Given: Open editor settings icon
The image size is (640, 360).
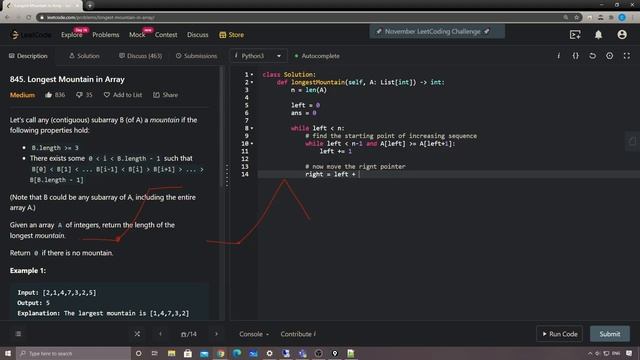Looking at the screenshot, I should (609, 56).
